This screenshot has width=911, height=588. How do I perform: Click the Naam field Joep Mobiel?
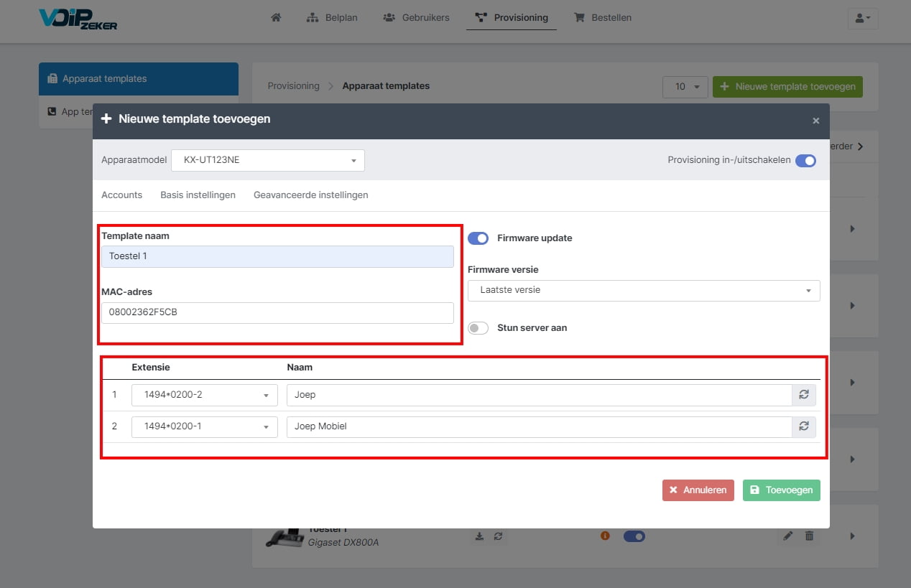coord(539,426)
